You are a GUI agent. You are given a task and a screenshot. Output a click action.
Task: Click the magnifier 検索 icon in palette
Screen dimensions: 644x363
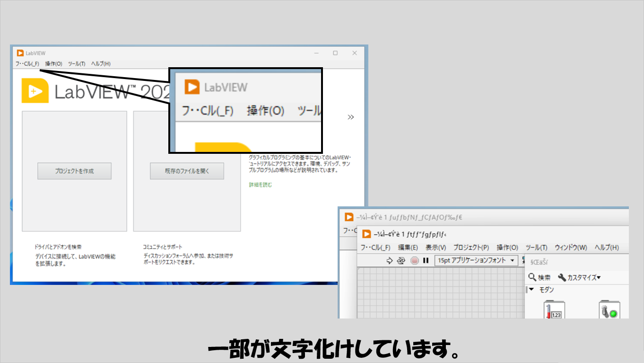click(x=532, y=277)
